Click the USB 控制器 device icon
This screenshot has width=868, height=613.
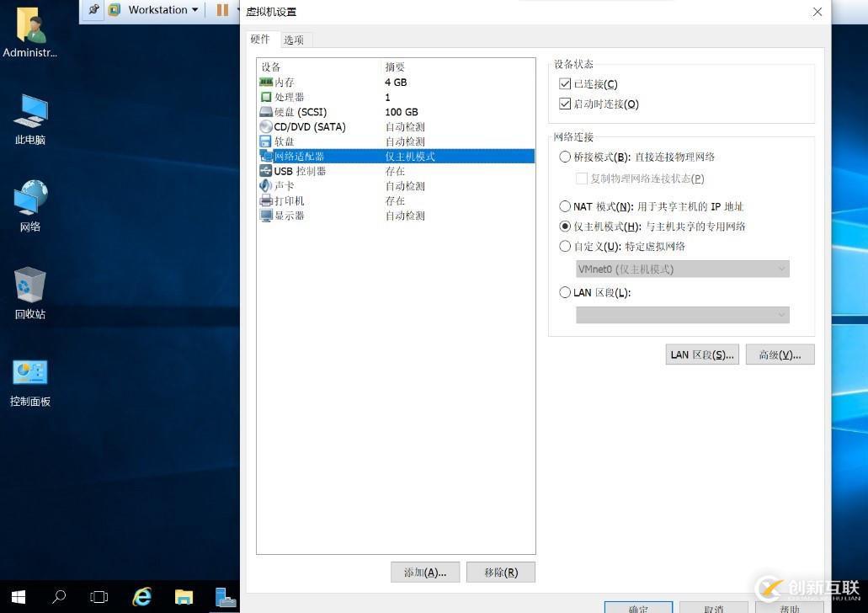coord(266,171)
